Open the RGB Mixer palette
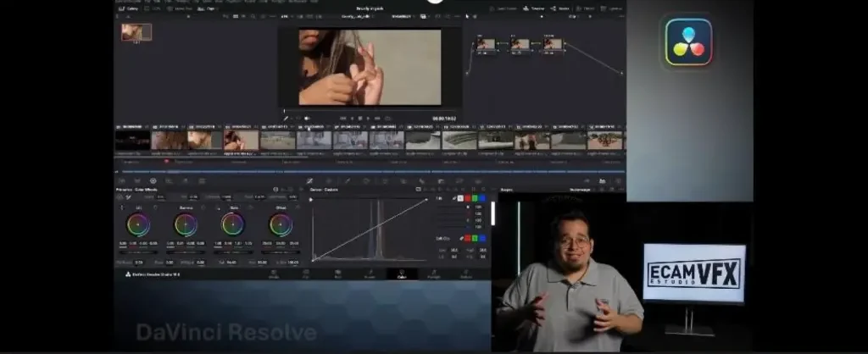Image resolution: width=868 pixels, height=354 pixels. 185,181
